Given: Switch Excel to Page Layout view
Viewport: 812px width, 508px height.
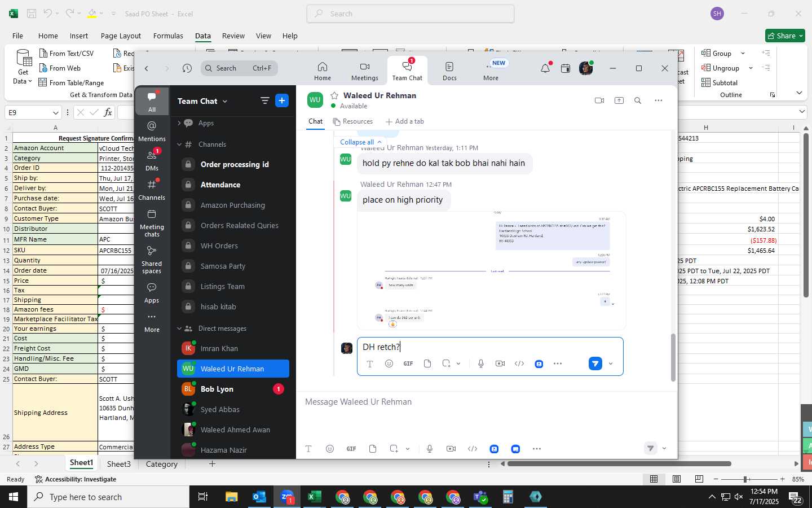Looking at the screenshot, I should tap(677, 479).
